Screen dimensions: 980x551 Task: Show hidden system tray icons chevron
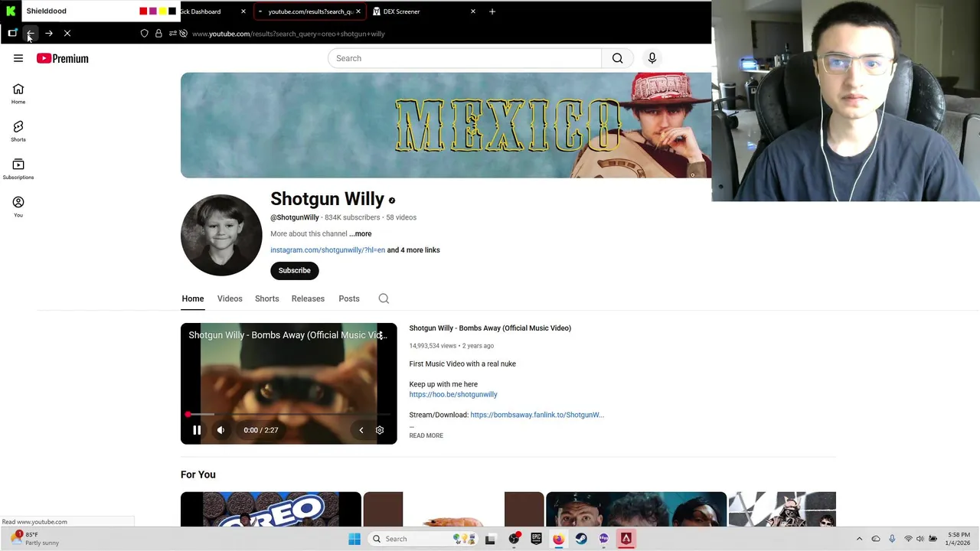(859, 539)
